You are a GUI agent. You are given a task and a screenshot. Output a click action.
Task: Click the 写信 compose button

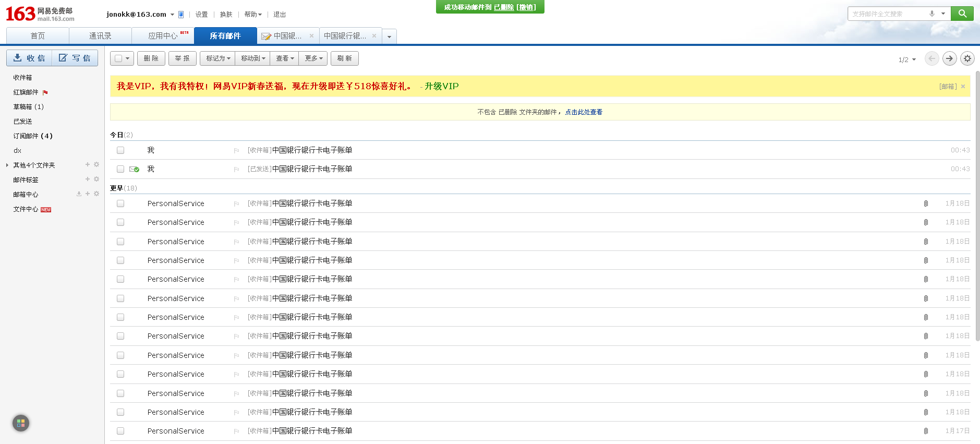click(75, 58)
